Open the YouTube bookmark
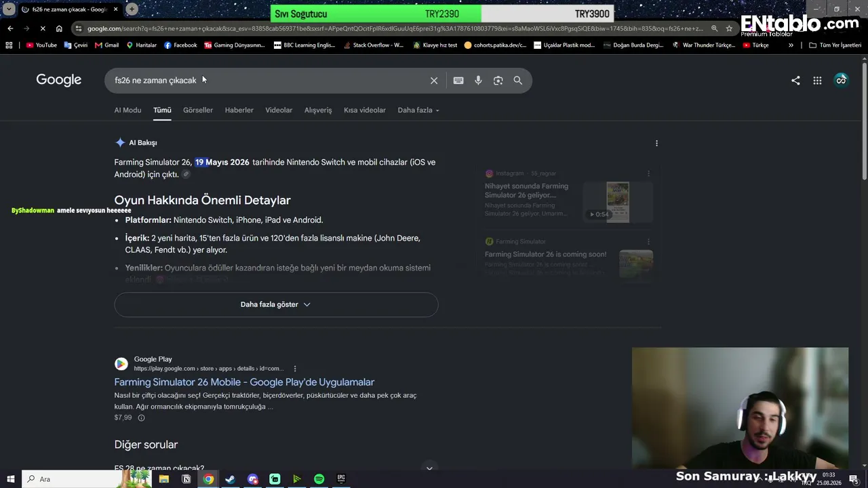 (x=41, y=45)
